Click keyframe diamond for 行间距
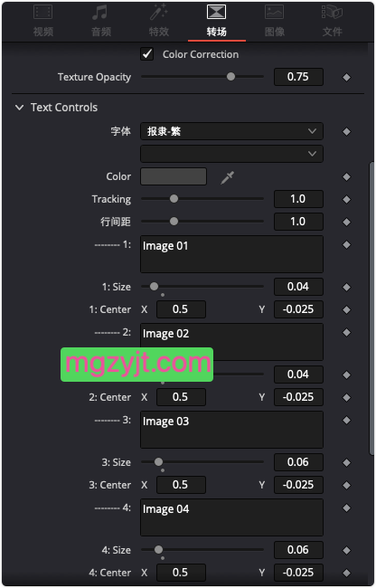This screenshot has width=376, height=588. [347, 222]
